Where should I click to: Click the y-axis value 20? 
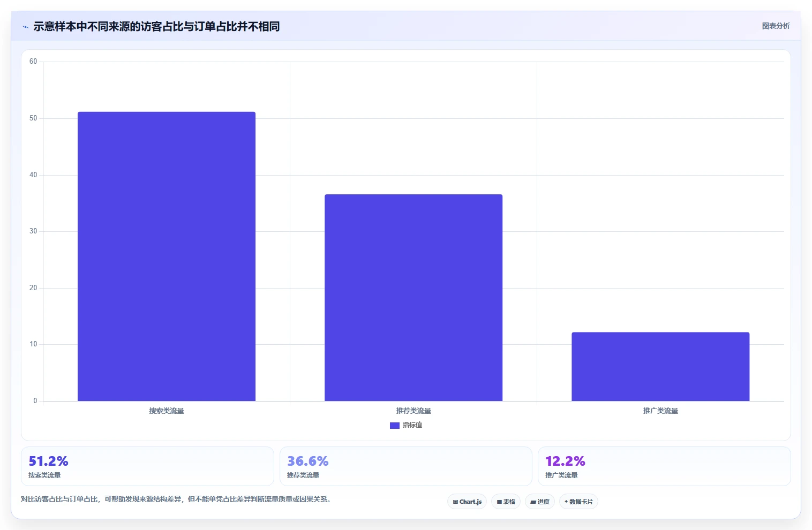coord(33,288)
